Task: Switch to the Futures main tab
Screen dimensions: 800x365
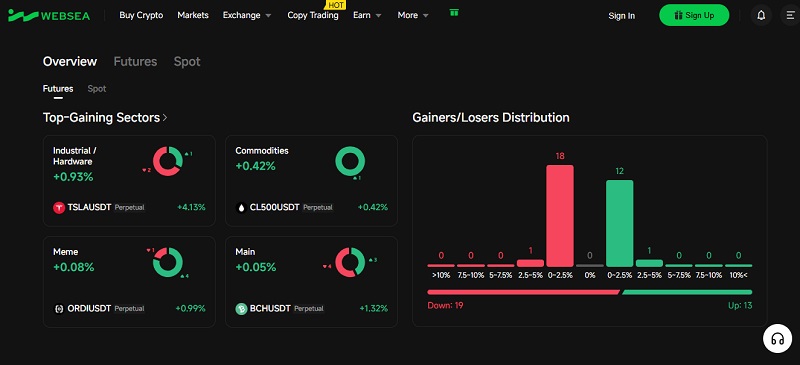Action: (x=135, y=62)
